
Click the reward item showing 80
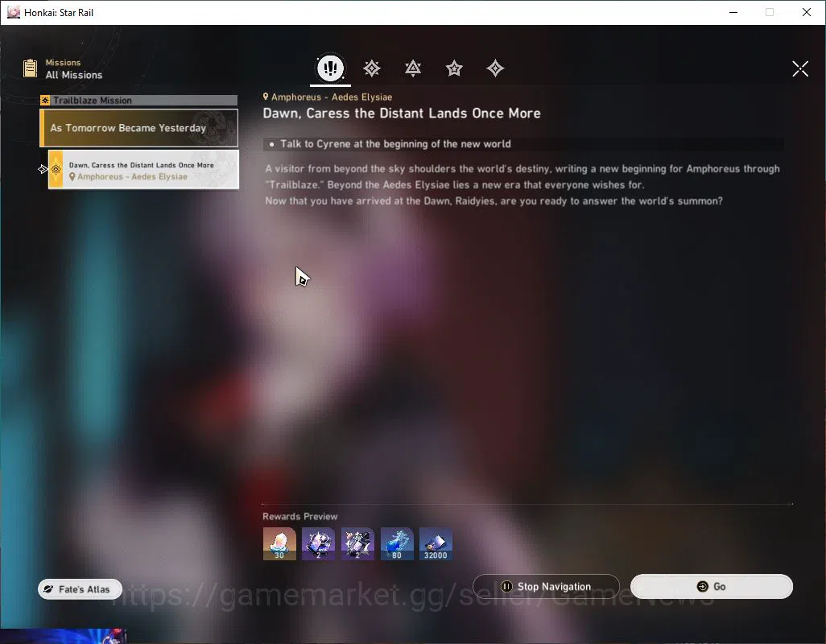[397, 543]
